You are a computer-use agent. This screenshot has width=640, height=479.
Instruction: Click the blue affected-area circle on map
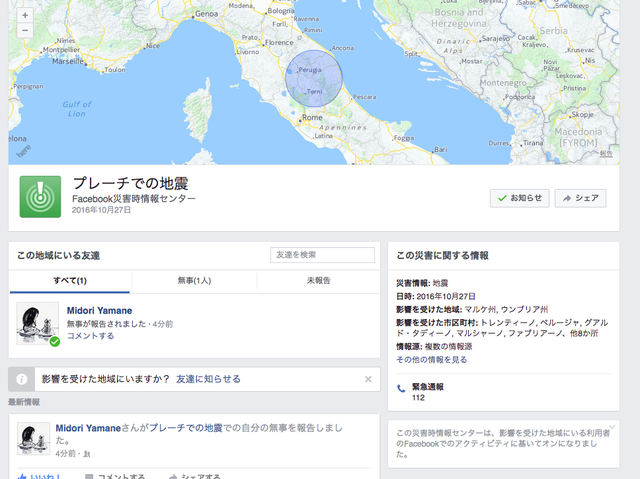(314, 78)
